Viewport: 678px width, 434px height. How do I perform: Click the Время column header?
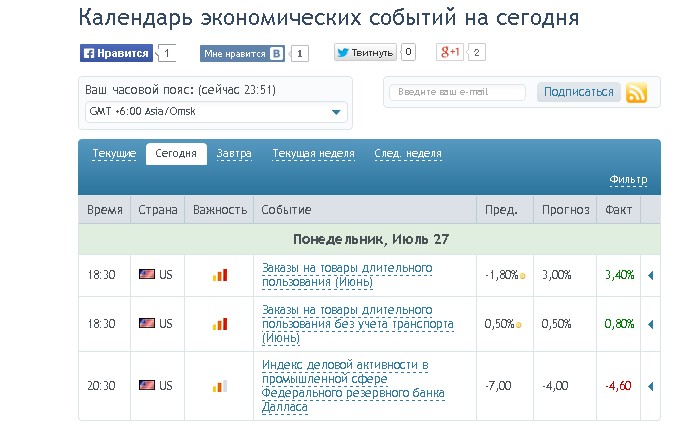(105, 210)
